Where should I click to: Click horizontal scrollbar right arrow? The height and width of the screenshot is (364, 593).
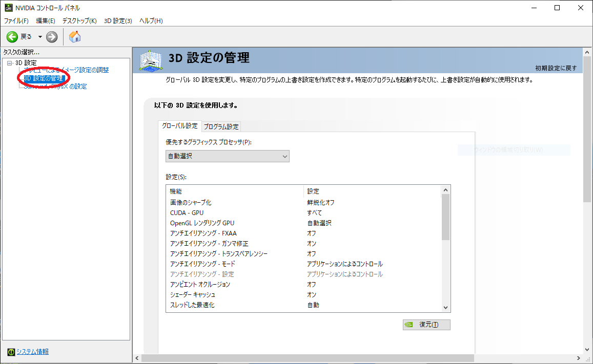pyautogui.click(x=579, y=358)
